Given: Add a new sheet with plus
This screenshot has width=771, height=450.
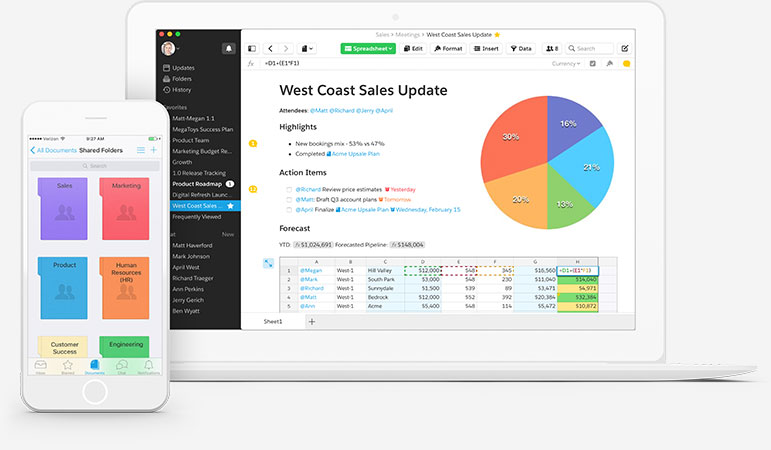Looking at the screenshot, I should 312,322.
